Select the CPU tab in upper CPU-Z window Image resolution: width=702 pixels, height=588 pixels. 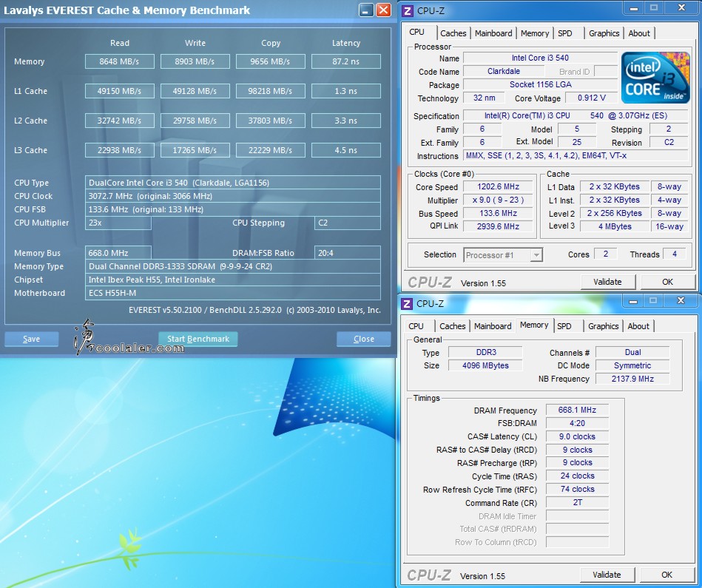tap(416, 33)
